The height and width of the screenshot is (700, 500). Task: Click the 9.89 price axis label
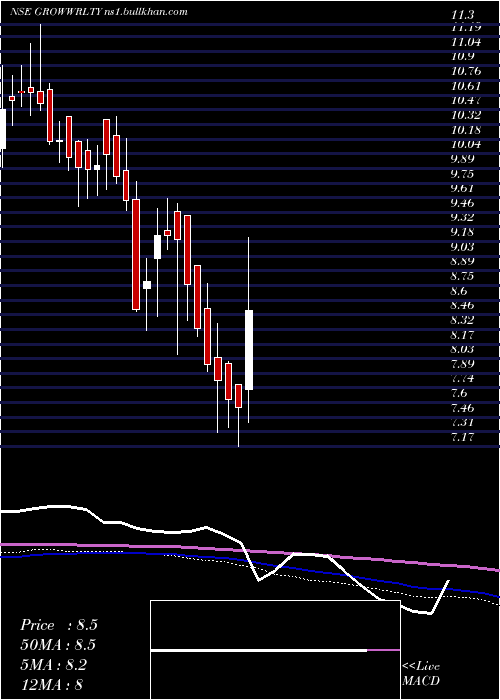[x=462, y=159]
